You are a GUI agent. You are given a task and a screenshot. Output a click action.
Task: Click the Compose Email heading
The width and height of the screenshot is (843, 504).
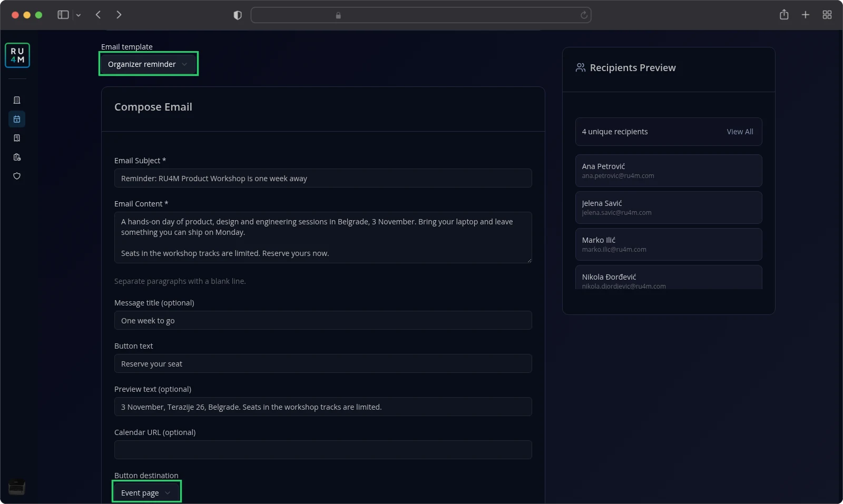coord(153,107)
